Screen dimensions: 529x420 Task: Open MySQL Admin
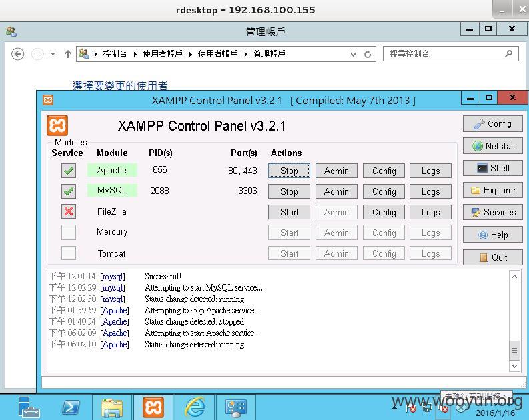click(x=336, y=191)
